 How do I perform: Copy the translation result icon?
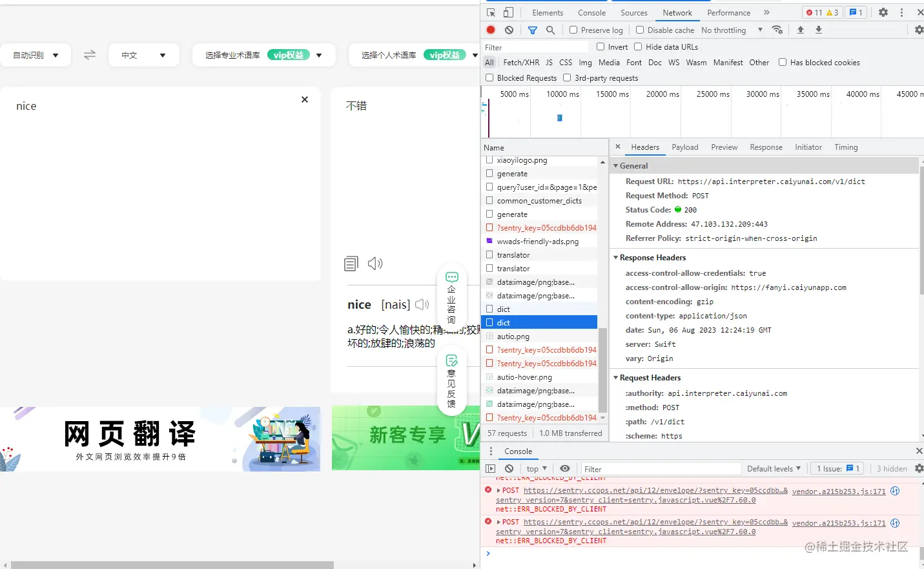pyautogui.click(x=351, y=264)
